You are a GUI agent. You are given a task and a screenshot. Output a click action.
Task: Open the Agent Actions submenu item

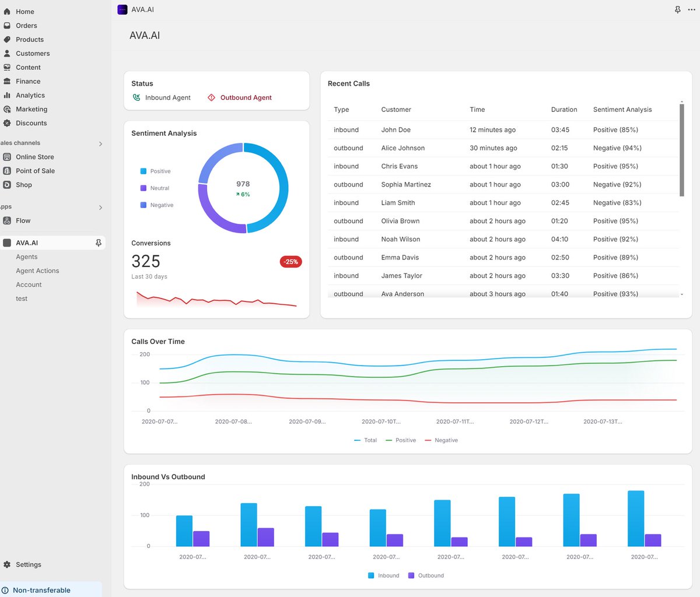tap(37, 271)
